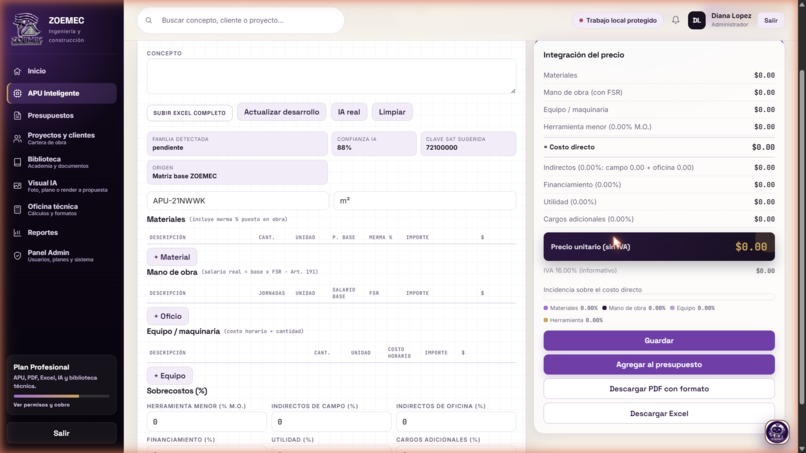
Task: Click Agregar al presupuesto button
Action: pos(658,365)
